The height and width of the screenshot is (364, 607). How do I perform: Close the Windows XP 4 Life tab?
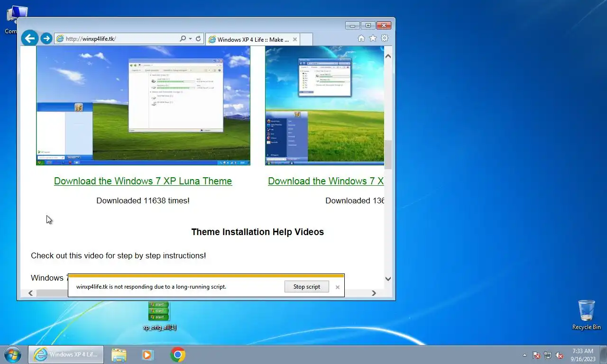[295, 40]
